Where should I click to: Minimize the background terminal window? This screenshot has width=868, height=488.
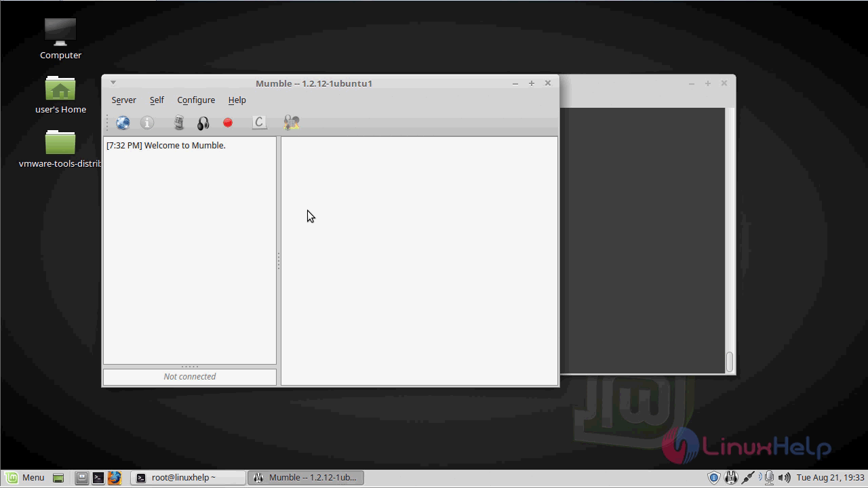point(692,83)
